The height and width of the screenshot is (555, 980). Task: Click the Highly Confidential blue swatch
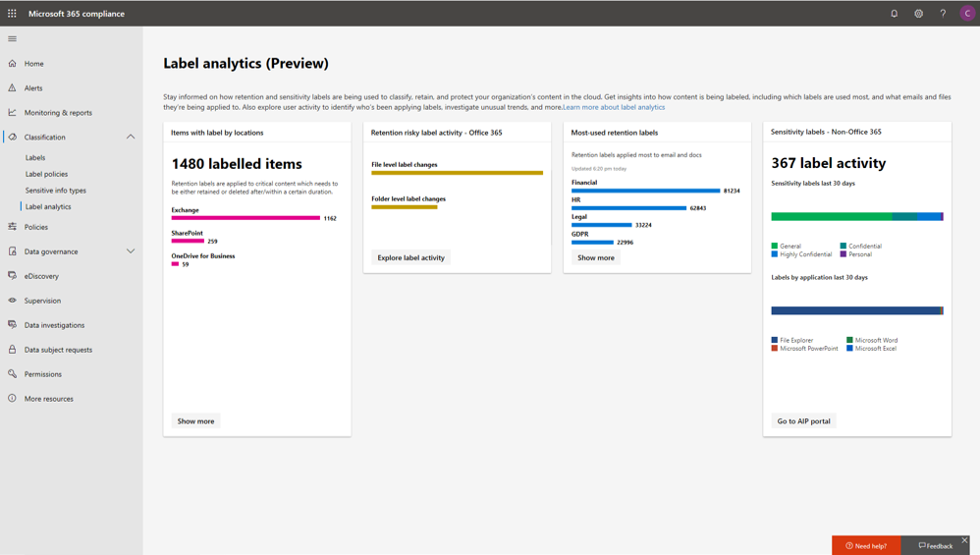[x=775, y=254]
